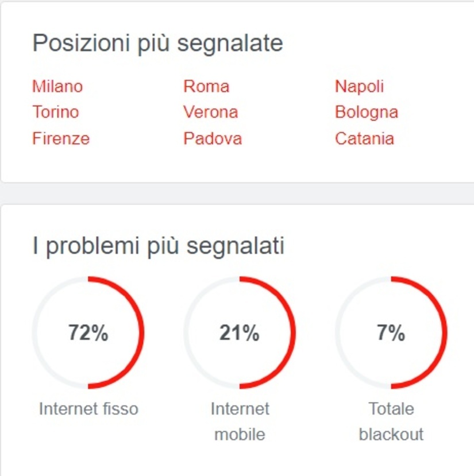Open outage reports for Napoli
474x476 pixels.
pos(360,86)
